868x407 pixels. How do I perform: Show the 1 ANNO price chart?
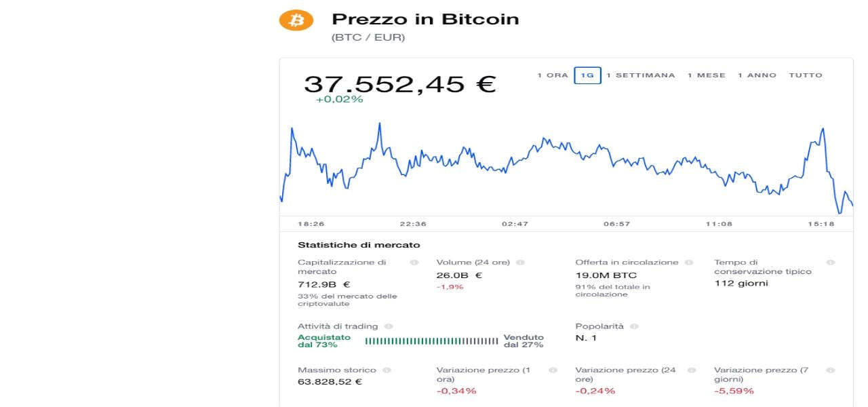point(757,75)
